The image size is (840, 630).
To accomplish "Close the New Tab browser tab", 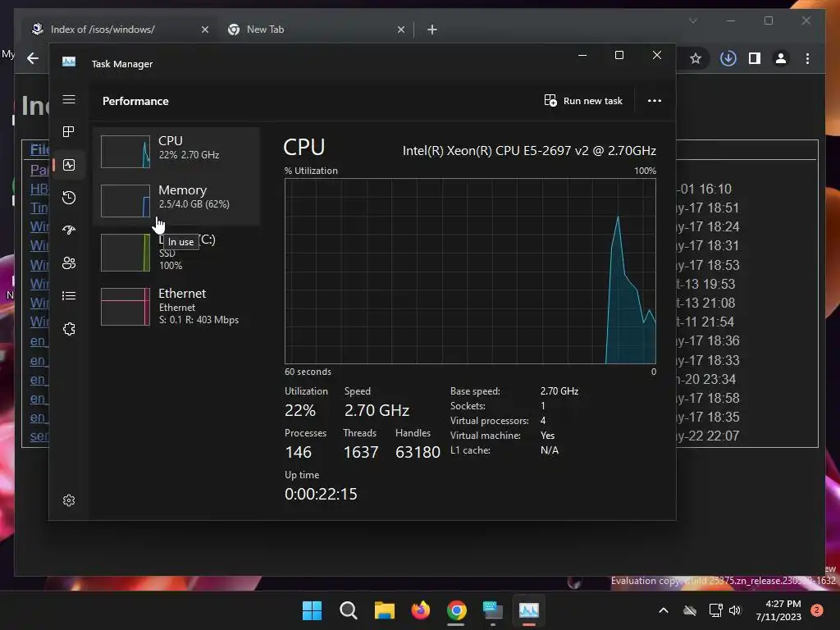I will pyautogui.click(x=400, y=30).
